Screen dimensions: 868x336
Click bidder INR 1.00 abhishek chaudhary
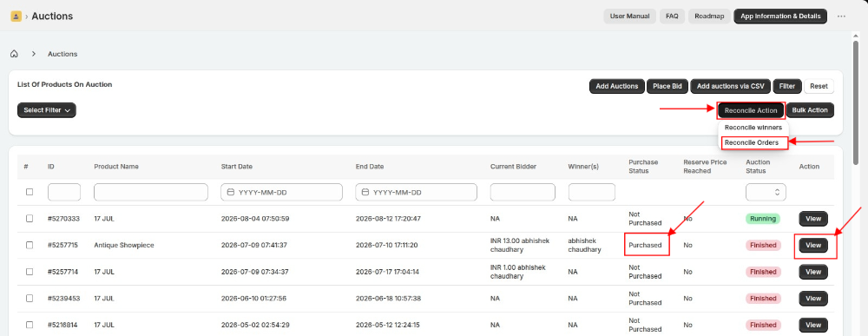pyautogui.click(x=517, y=272)
